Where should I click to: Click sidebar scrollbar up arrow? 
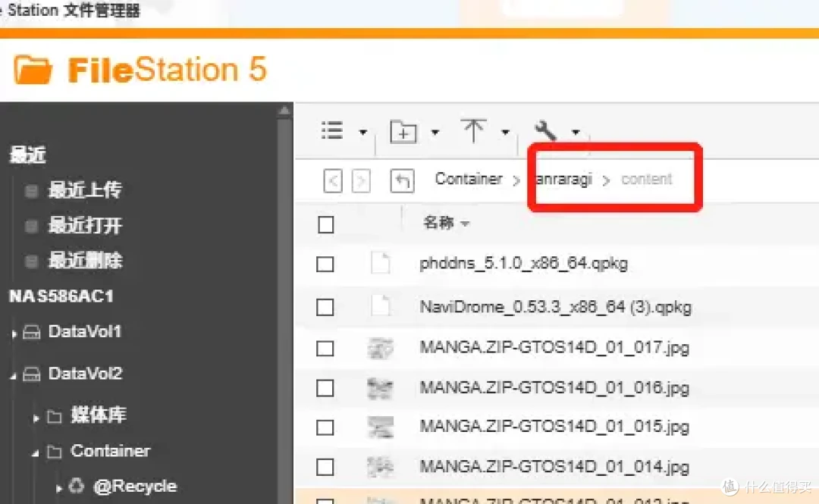[284, 110]
